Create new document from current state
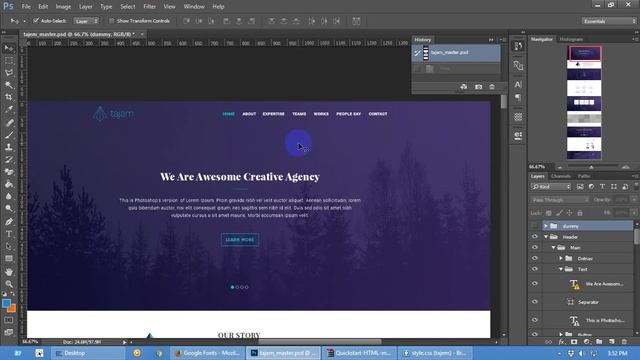 click(x=464, y=87)
